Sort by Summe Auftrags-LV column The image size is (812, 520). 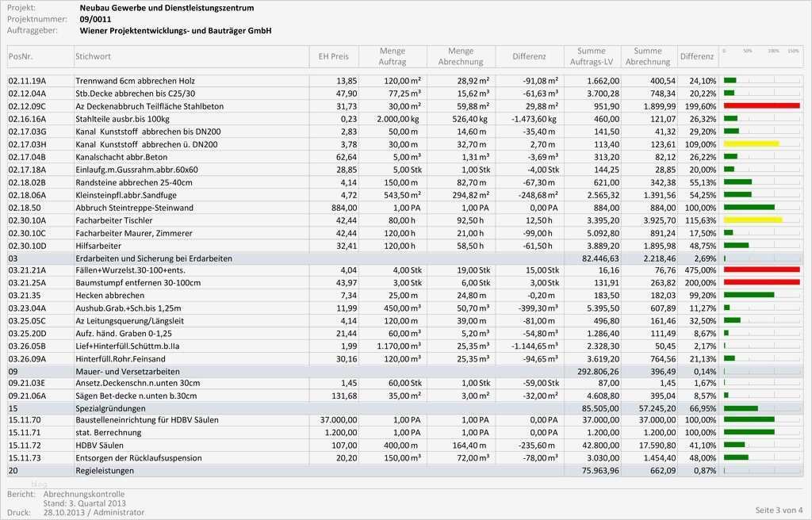(x=591, y=56)
